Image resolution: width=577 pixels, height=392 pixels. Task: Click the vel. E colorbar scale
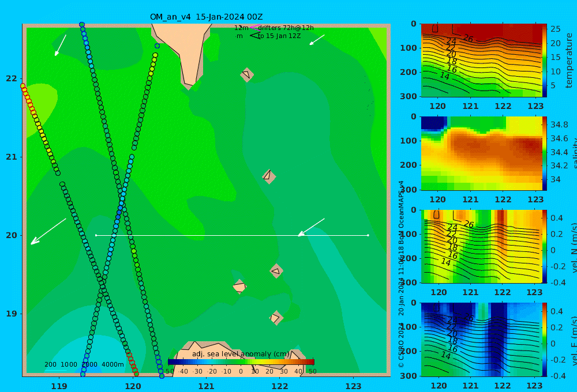[544, 340]
